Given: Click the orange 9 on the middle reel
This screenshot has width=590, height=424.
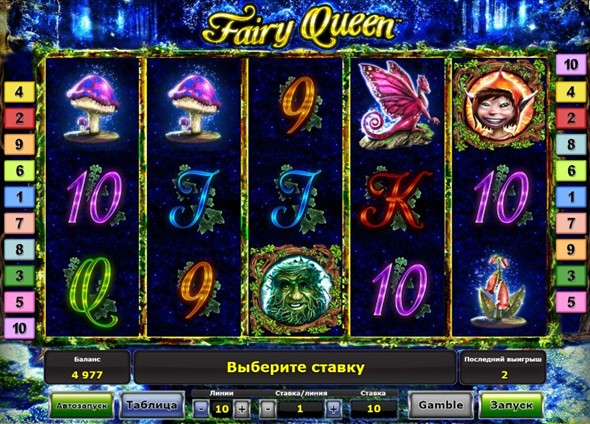Looking at the screenshot, I should 299,105.
